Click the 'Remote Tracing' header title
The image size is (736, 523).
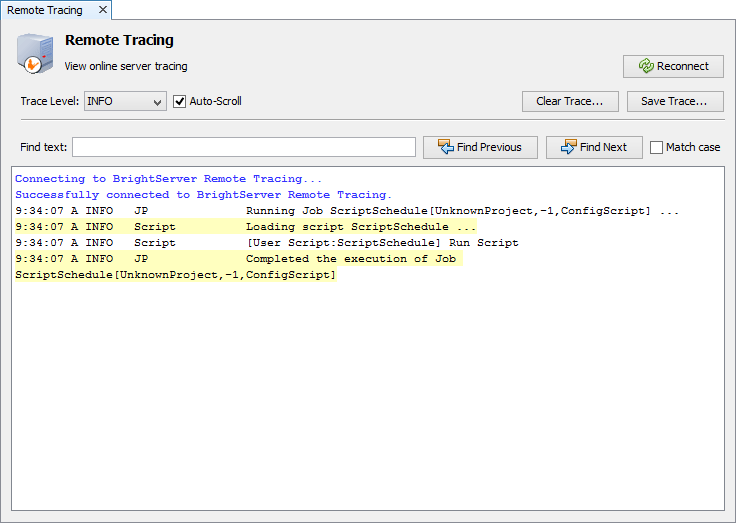119,41
